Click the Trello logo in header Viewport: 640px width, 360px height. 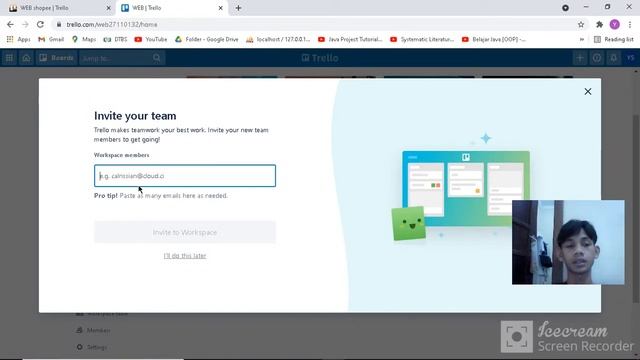(320, 58)
